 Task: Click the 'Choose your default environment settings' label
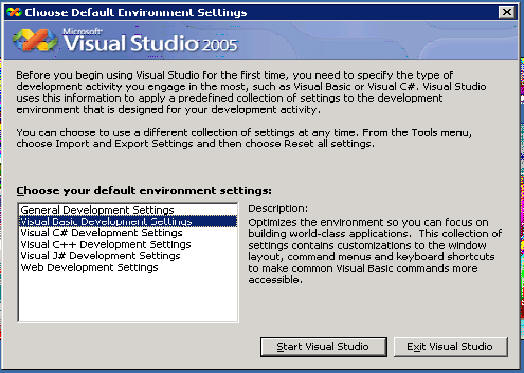pyautogui.click(x=144, y=191)
